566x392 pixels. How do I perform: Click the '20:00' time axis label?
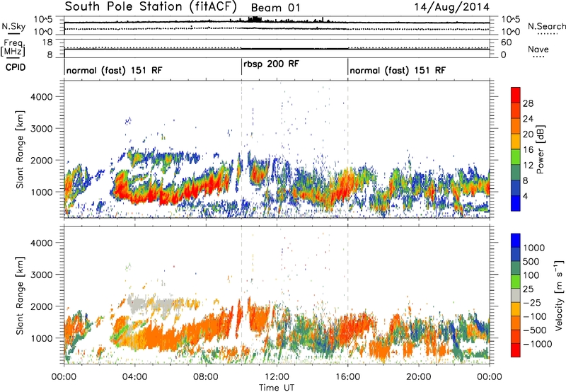(x=419, y=377)
